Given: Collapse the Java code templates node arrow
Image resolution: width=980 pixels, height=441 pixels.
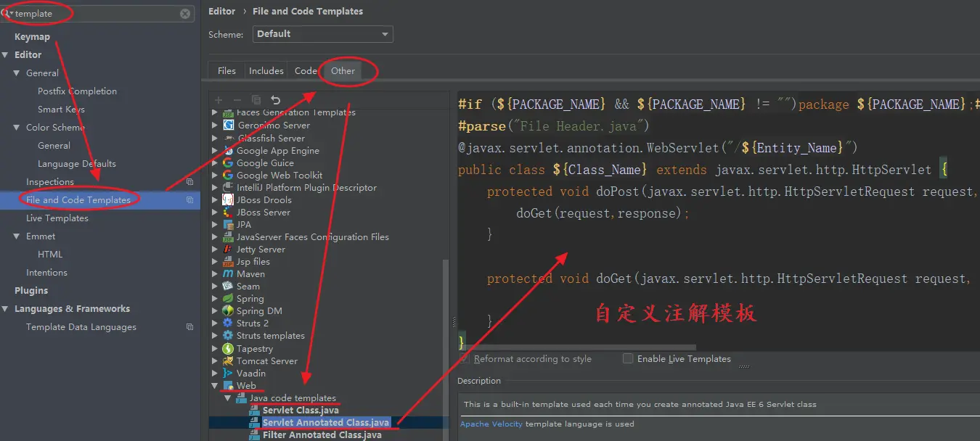Looking at the screenshot, I should point(227,398).
